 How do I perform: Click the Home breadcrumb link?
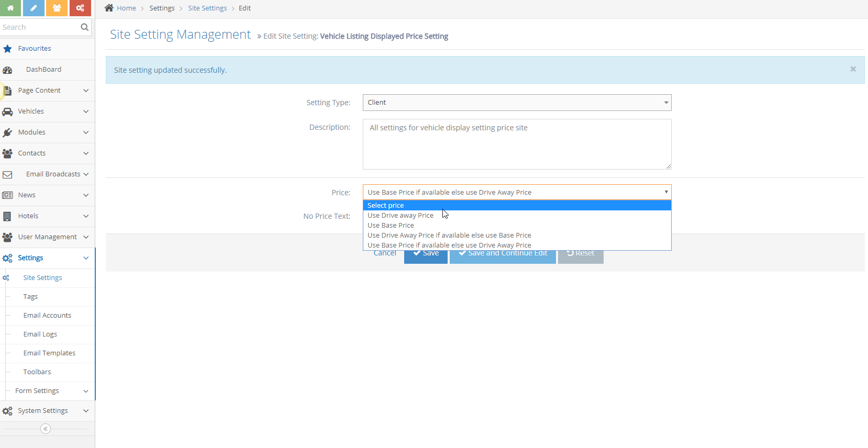pyautogui.click(x=126, y=8)
